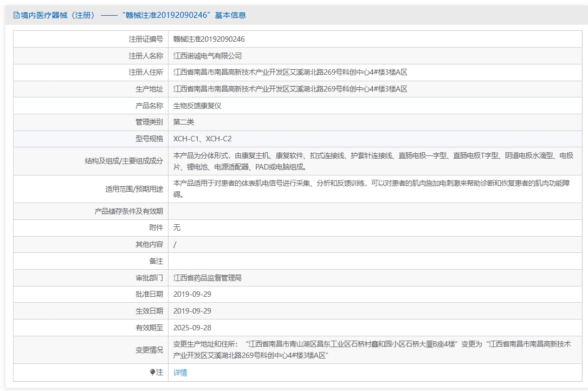Select the 适用范围/预期用途 label

[134, 189]
